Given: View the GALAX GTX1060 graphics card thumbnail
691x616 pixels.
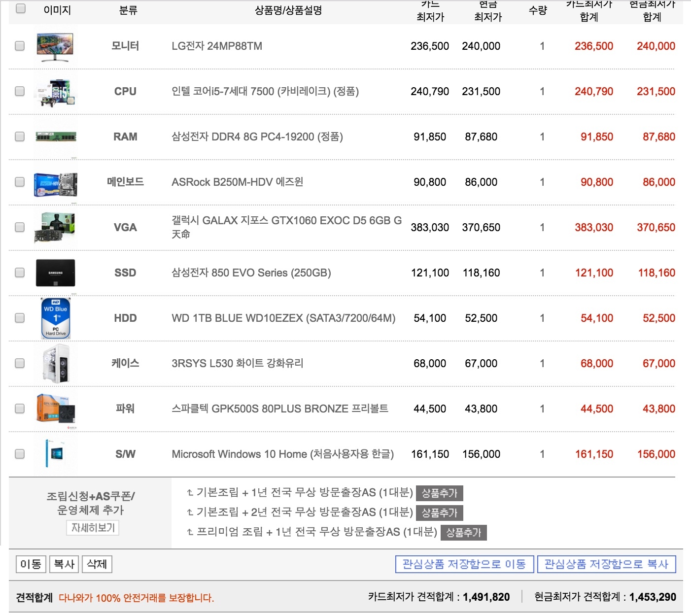Looking at the screenshot, I should pyautogui.click(x=55, y=228).
